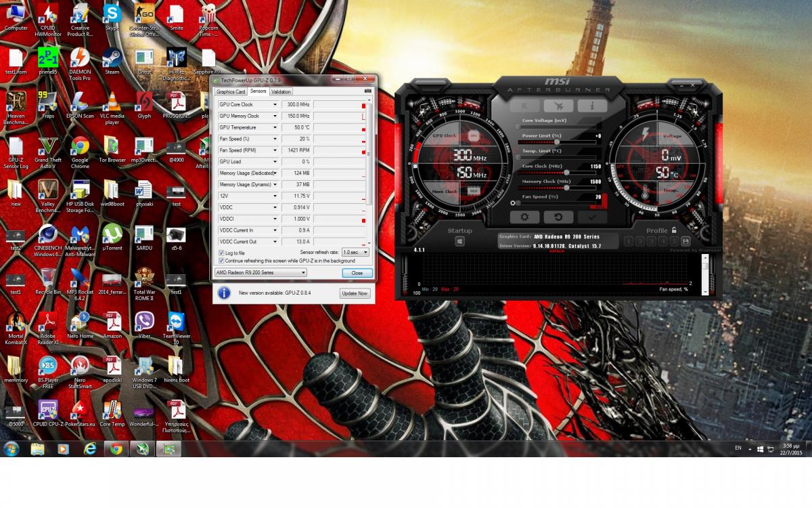Toggle Log to file checkbox

[x=221, y=253]
